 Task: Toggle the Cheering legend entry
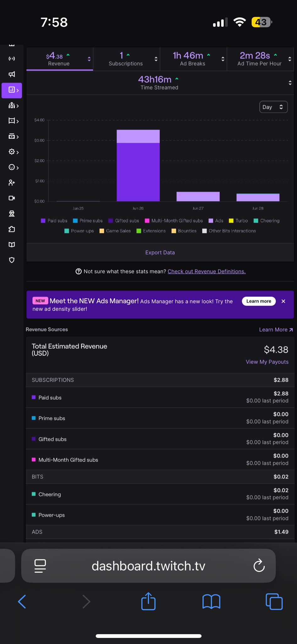tap(267, 221)
